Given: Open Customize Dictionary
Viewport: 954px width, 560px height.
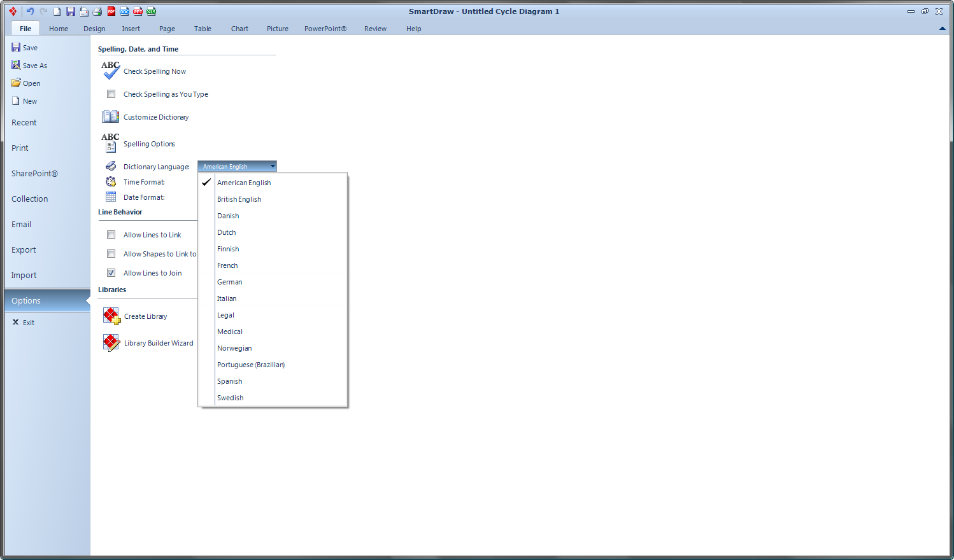Looking at the screenshot, I should [156, 117].
